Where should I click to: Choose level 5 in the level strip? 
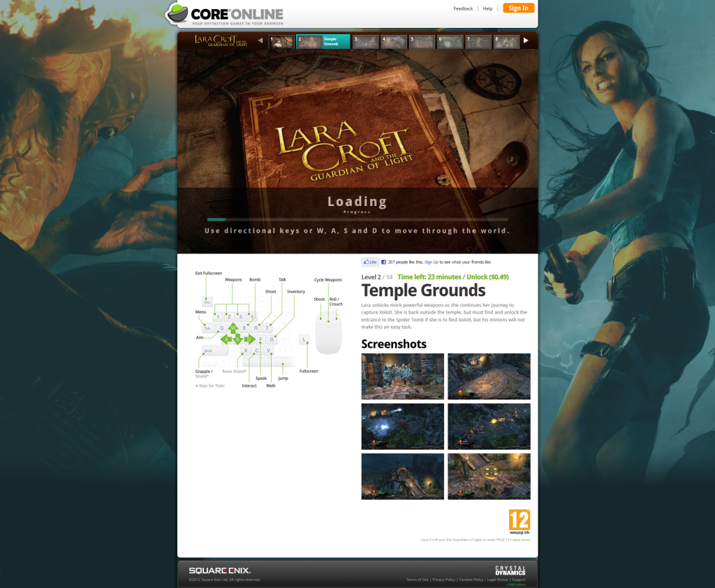pyautogui.click(x=422, y=41)
